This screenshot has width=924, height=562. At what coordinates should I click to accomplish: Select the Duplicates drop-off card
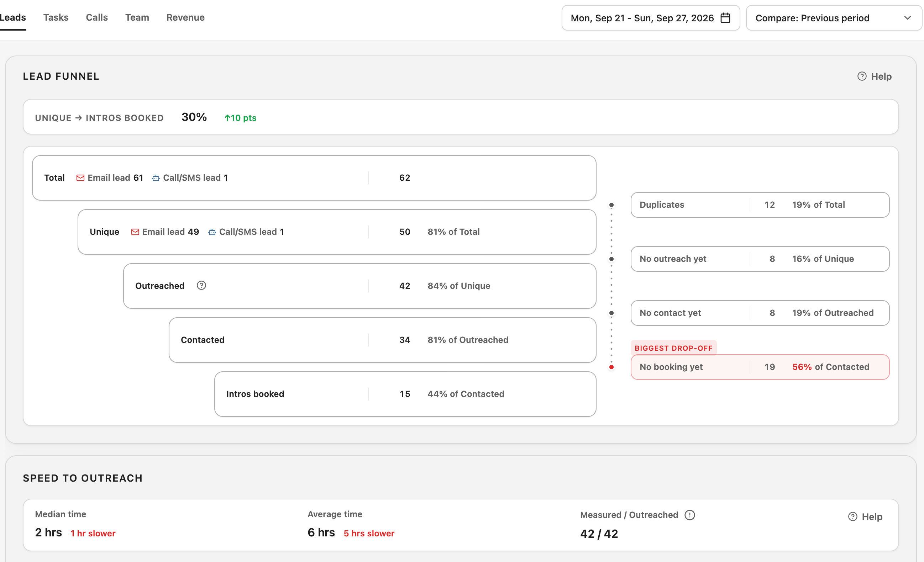(x=760, y=205)
